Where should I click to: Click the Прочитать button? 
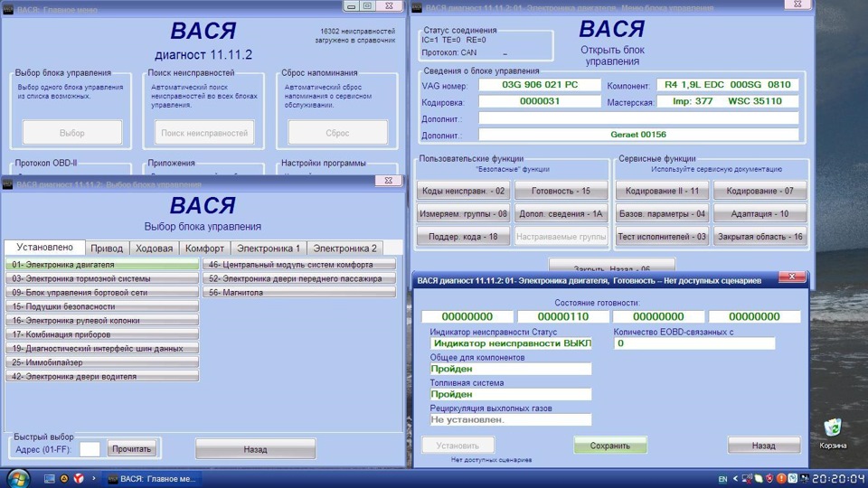[132, 449]
